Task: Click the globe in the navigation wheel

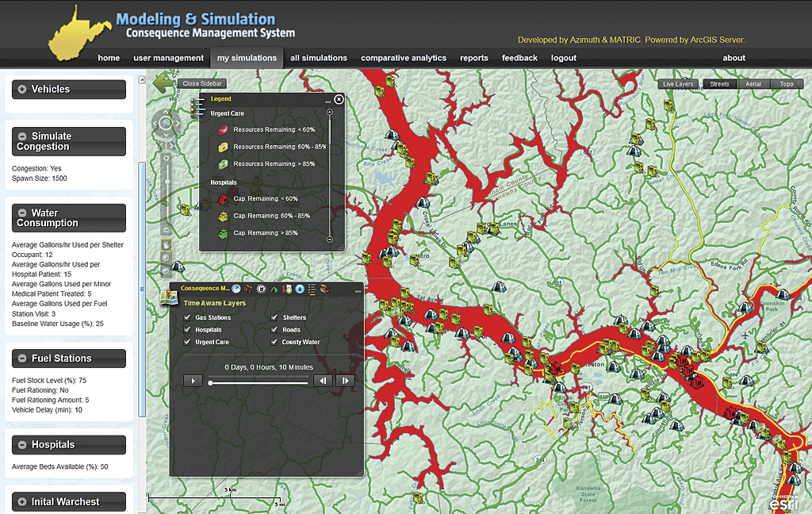Action: coord(166,123)
